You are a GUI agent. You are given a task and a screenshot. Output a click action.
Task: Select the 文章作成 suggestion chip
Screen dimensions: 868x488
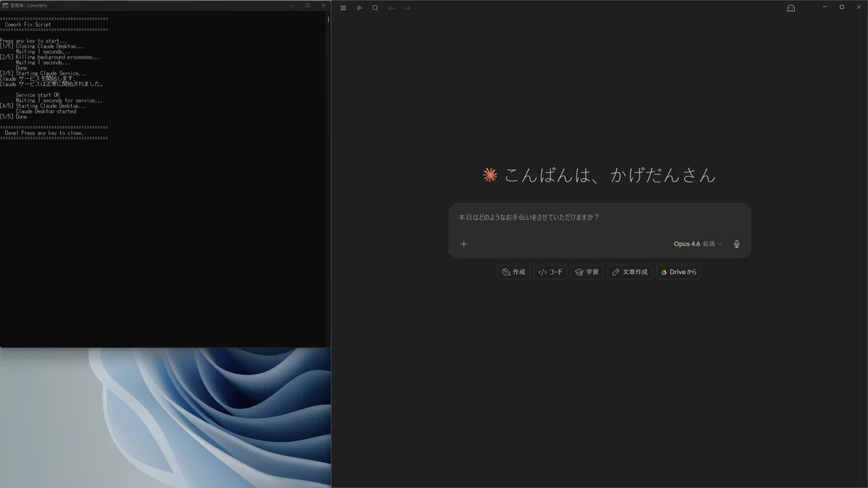point(629,272)
